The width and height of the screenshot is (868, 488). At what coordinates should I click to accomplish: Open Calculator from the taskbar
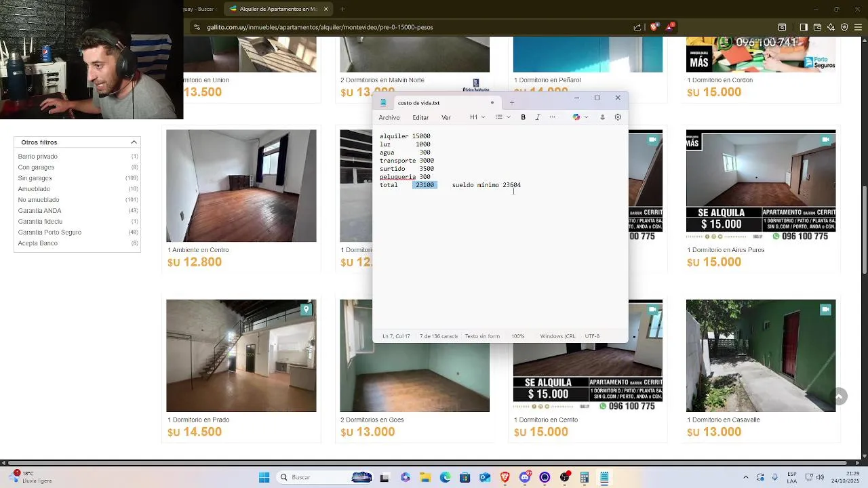(584, 477)
